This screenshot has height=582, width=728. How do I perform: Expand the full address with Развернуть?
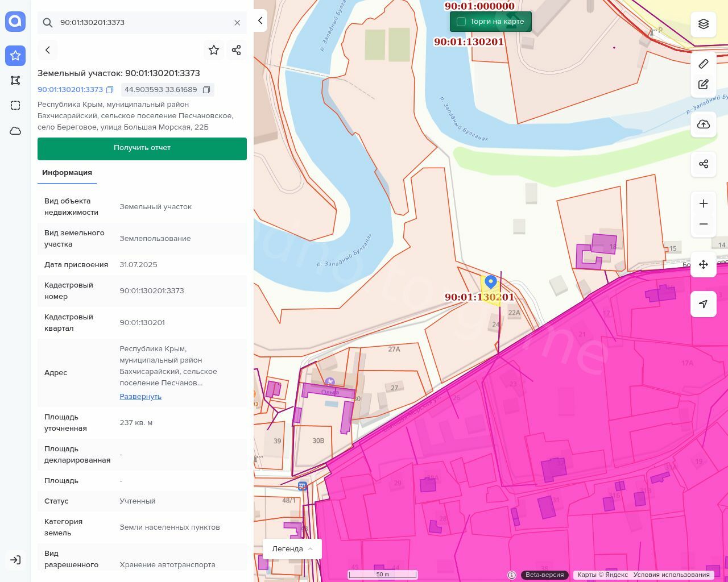(140, 396)
